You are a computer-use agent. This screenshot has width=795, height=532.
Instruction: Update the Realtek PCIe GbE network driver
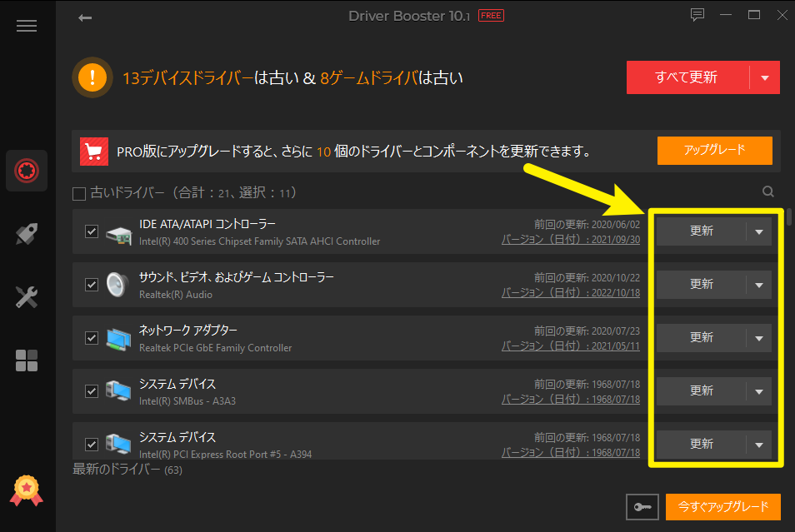tap(701, 338)
